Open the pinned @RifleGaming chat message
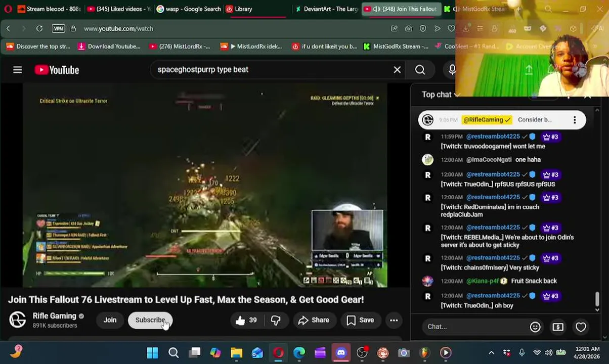609x364 pixels. (x=502, y=120)
